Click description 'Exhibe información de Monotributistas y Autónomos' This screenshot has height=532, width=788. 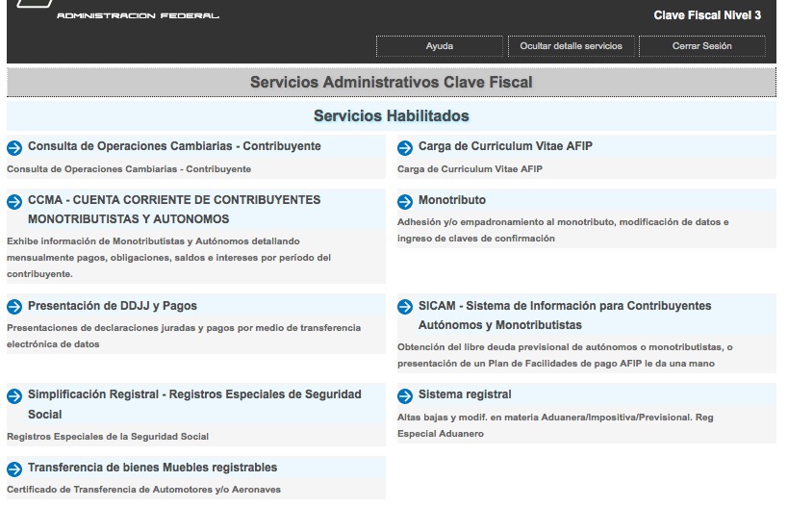[x=169, y=258]
